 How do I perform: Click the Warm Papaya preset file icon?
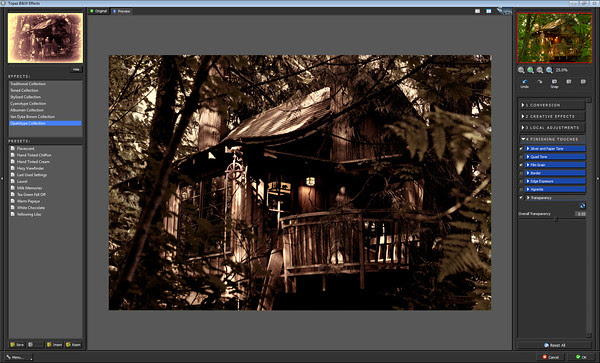(x=13, y=201)
